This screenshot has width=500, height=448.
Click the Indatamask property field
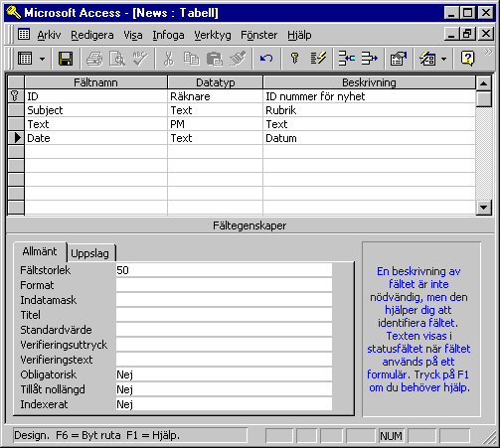[224, 300]
